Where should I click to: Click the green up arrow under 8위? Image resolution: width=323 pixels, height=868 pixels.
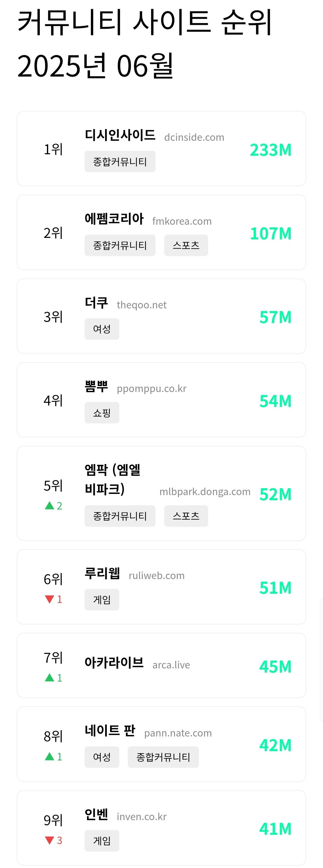(x=50, y=757)
